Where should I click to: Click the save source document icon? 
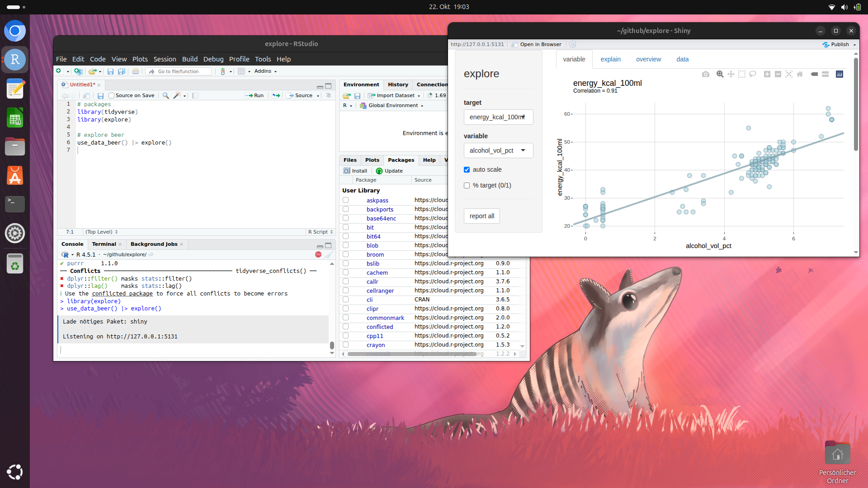100,95
